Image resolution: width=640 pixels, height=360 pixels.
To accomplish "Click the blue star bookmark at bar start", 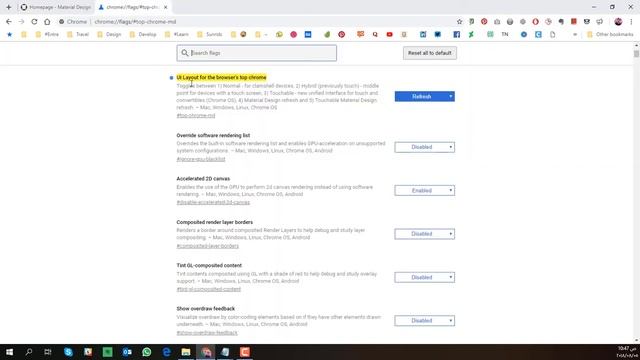I will [9, 35].
